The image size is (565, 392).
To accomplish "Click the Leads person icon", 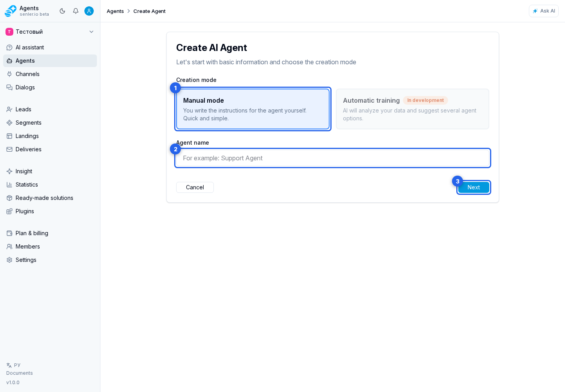I will click(9, 109).
